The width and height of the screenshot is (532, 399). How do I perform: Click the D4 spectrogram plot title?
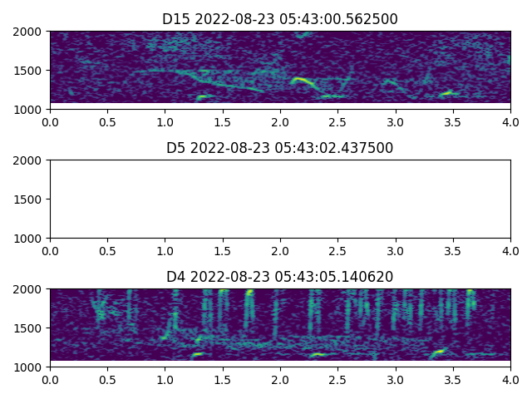(280, 277)
